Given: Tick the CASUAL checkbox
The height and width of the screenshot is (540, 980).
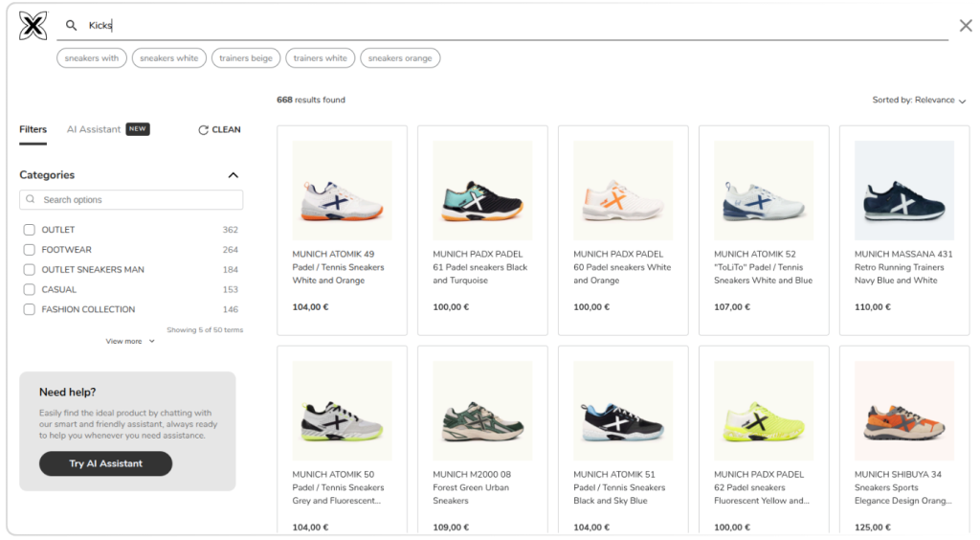Looking at the screenshot, I should pos(29,289).
